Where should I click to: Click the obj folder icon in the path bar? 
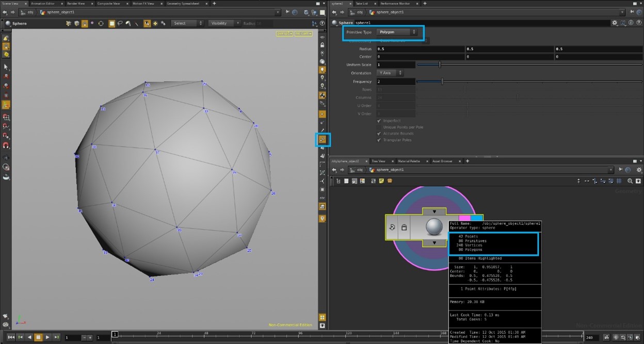(352, 169)
